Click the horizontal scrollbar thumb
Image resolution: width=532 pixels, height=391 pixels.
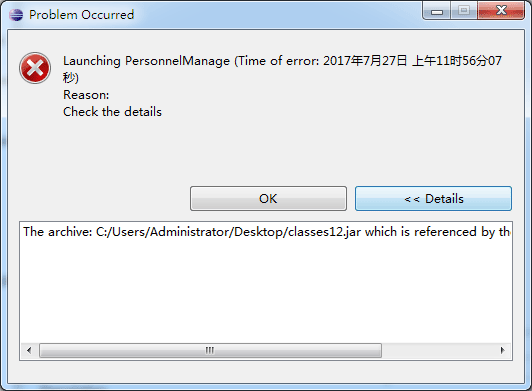[x=210, y=350]
